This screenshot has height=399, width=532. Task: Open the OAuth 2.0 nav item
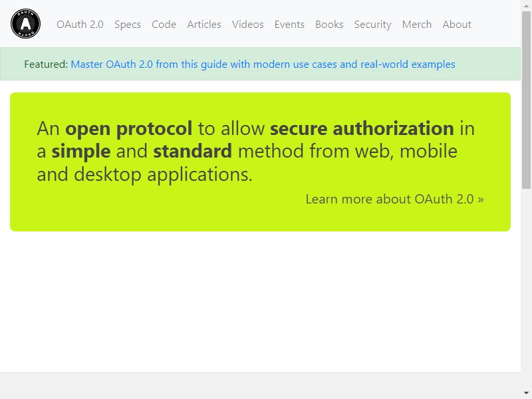coord(80,25)
